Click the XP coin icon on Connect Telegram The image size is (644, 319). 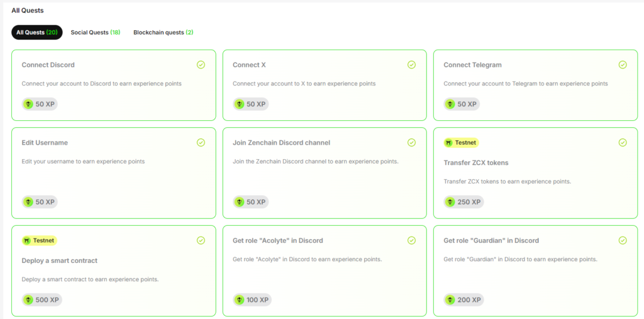450,104
